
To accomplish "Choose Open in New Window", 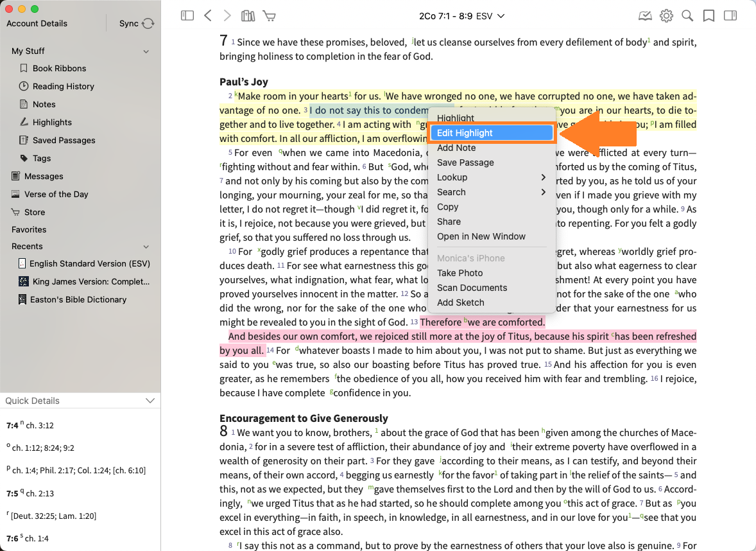I will pos(481,236).
